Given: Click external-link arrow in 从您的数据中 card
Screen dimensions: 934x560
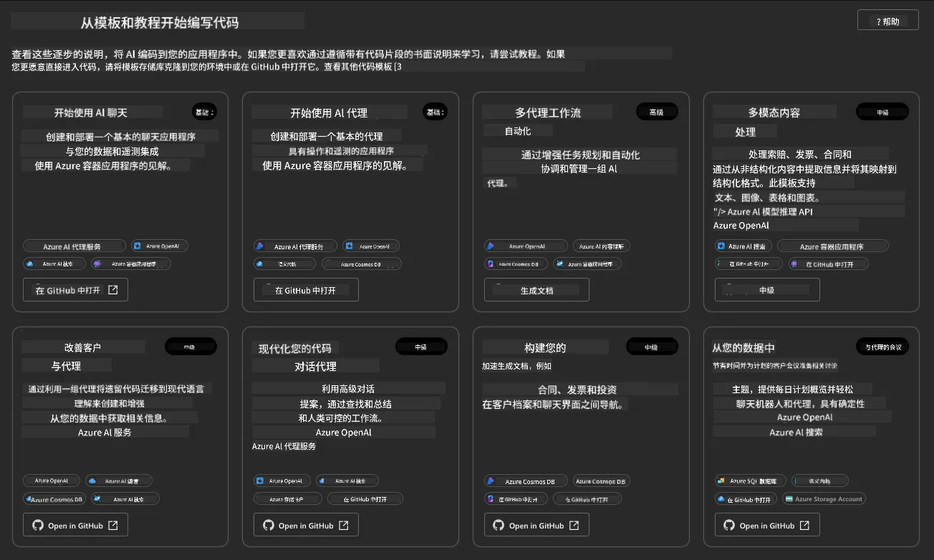Looking at the screenshot, I should (x=804, y=526).
